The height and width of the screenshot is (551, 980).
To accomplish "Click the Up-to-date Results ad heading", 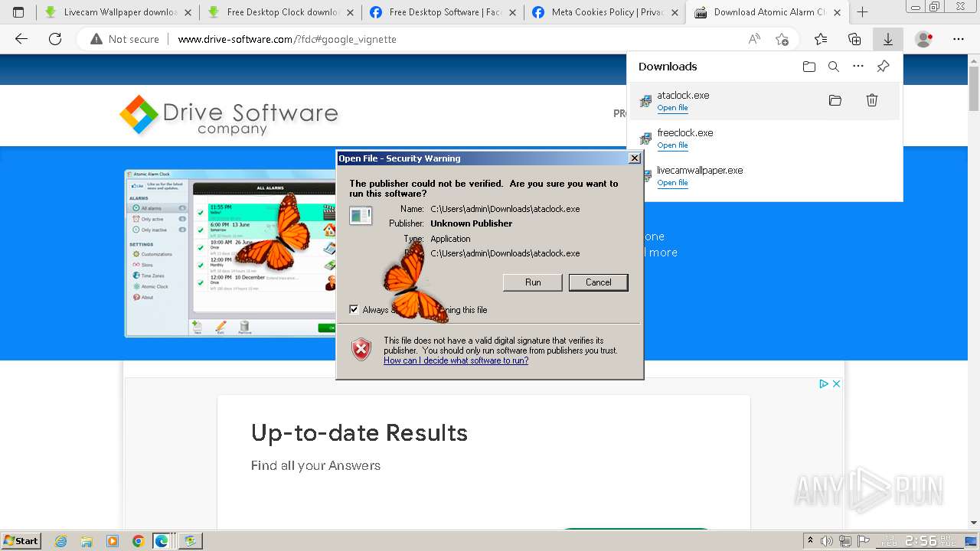I will click(x=359, y=433).
